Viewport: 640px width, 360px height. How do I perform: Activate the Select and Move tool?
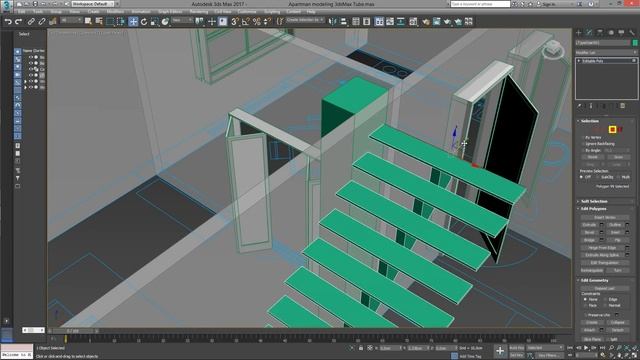[133, 22]
